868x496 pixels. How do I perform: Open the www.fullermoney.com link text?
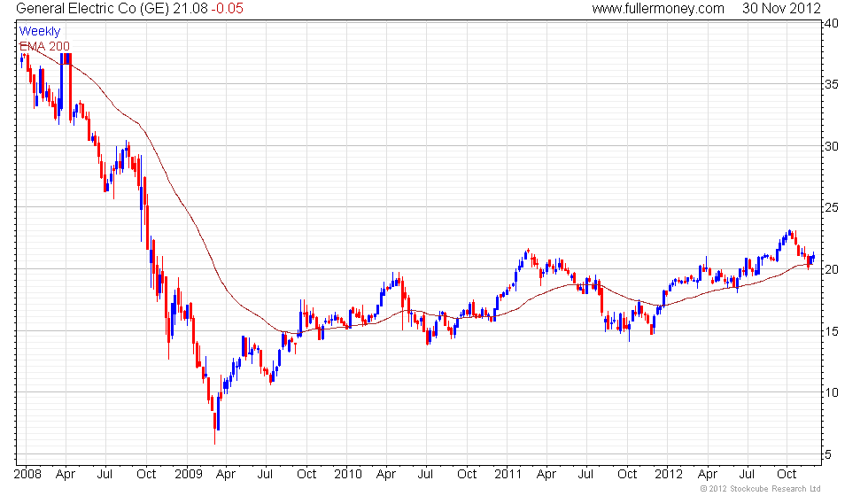tap(658, 8)
